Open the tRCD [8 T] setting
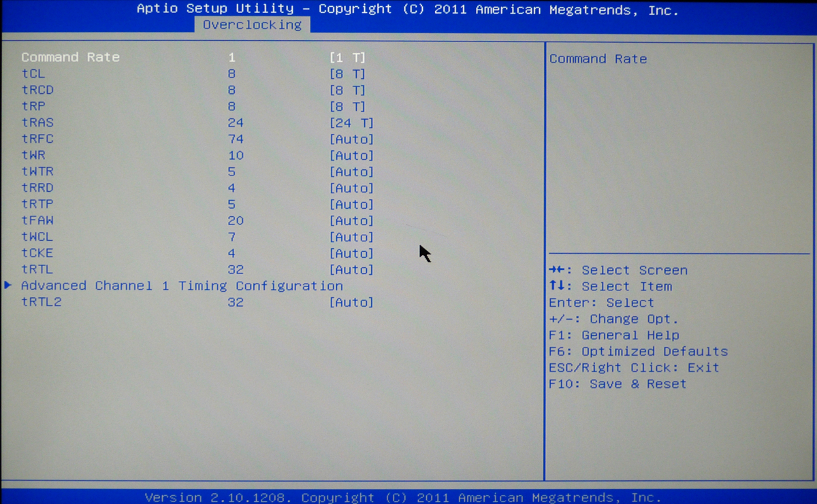The image size is (817, 504). (347, 90)
